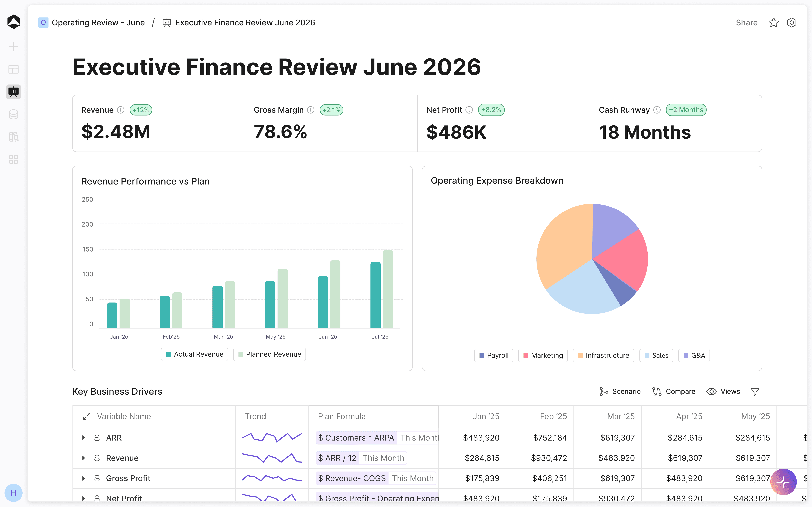Toggle the Marketing legend item
The height and width of the screenshot is (507, 812).
[543, 355]
